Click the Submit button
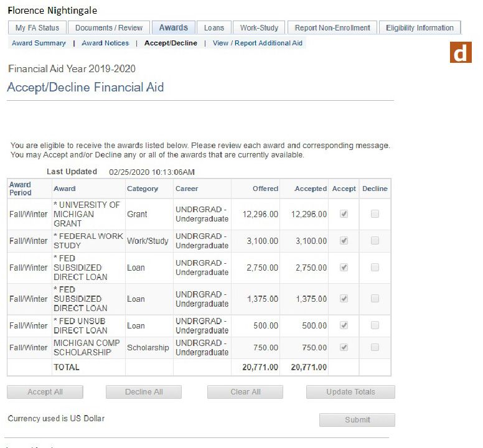Screen dimensions: 483x448 [357, 419]
